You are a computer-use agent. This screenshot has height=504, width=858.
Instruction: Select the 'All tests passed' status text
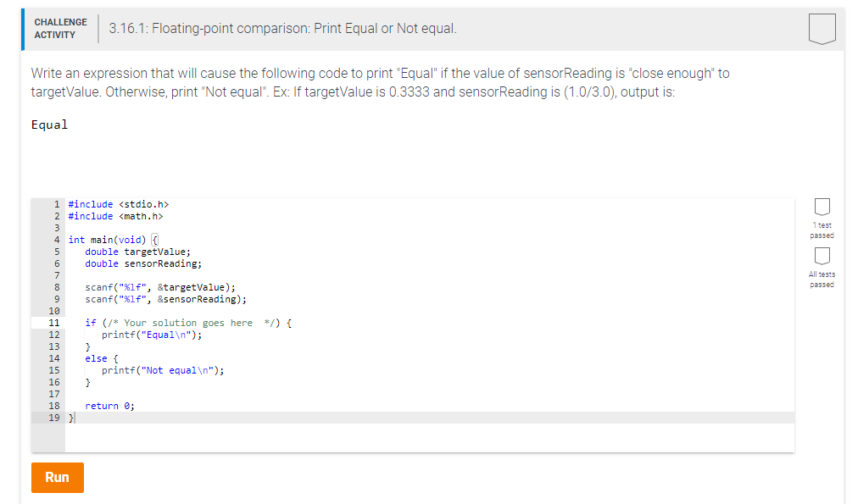click(822, 280)
